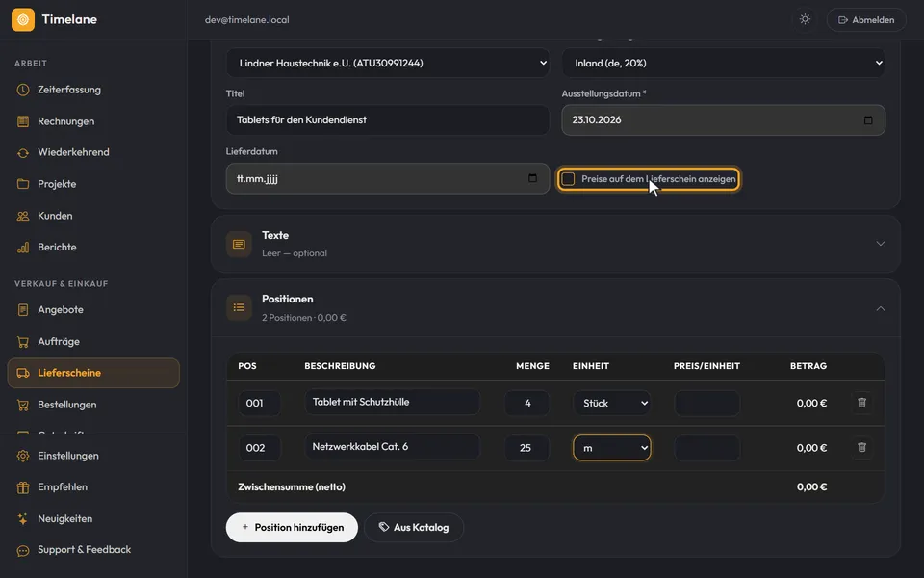This screenshot has width=924, height=578.
Task: Edit description Tablet mit Schutzhülle
Action: [x=392, y=403]
